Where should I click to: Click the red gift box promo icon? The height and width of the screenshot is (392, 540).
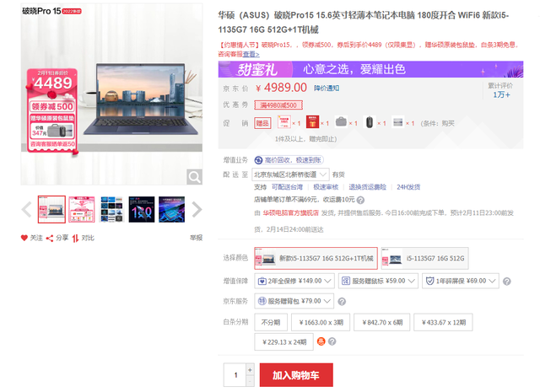(x=312, y=122)
